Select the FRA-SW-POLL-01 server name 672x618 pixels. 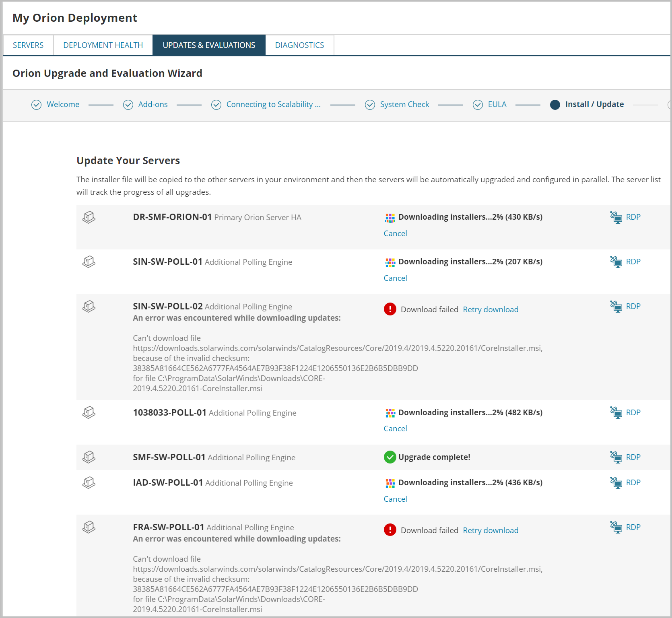point(169,527)
